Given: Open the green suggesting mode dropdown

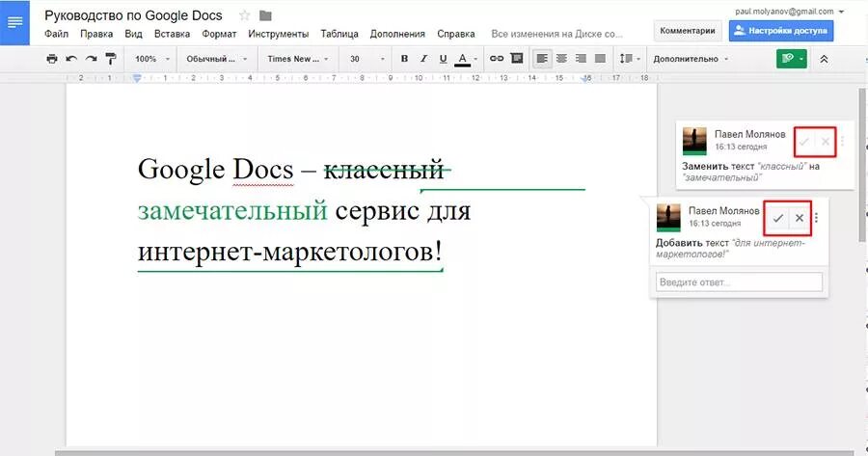Looking at the screenshot, I should pyautogui.click(x=792, y=59).
